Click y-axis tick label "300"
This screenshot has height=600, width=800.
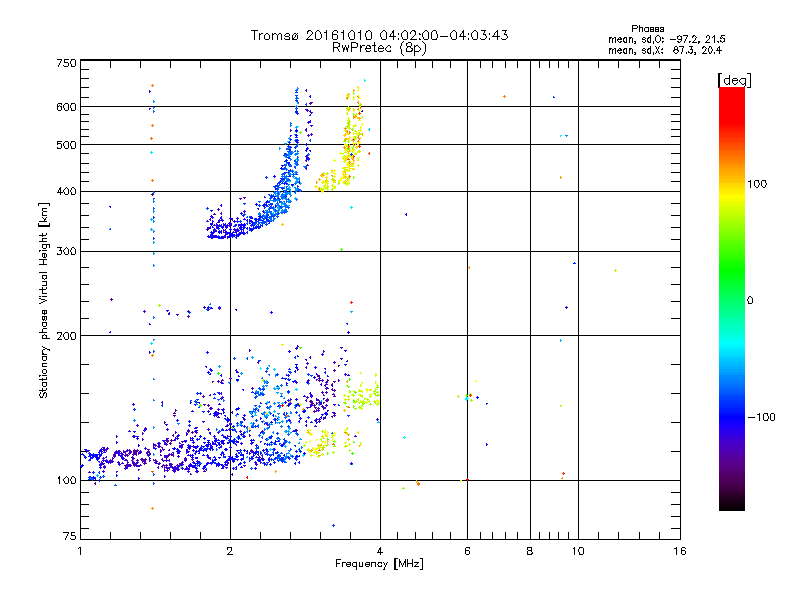click(x=66, y=252)
